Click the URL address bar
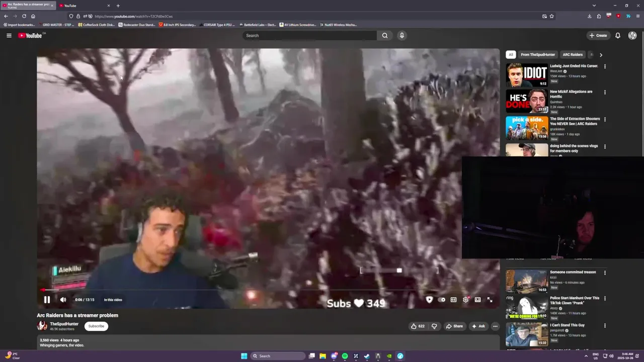 [312, 16]
